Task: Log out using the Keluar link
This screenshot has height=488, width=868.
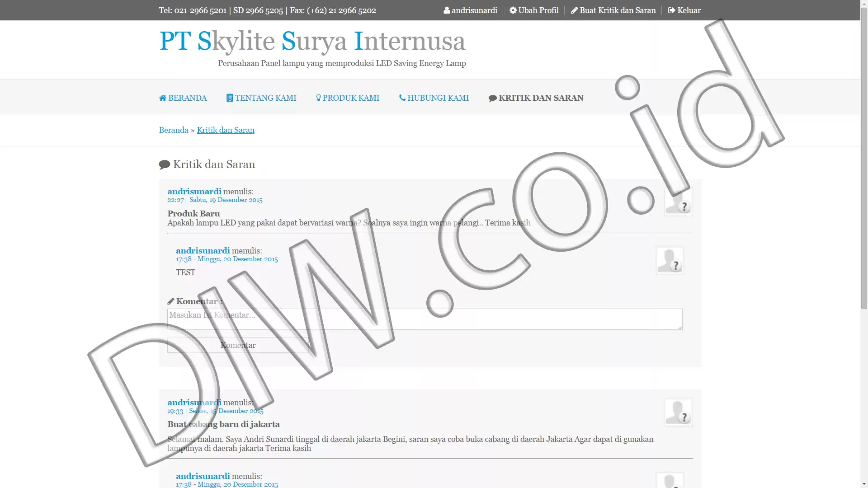Action: (x=684, y=10)
